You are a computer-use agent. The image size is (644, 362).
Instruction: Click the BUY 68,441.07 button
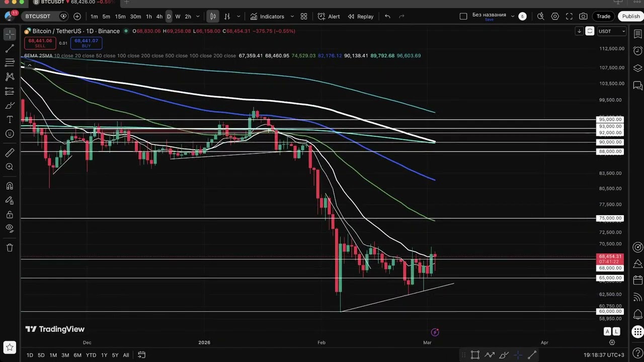pyautogui.click(x=86, y=43)
